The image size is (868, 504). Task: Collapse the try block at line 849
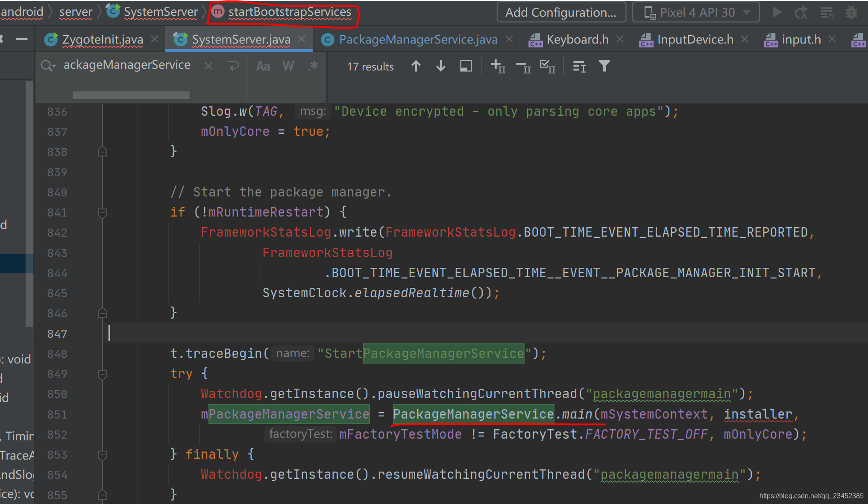102,374
